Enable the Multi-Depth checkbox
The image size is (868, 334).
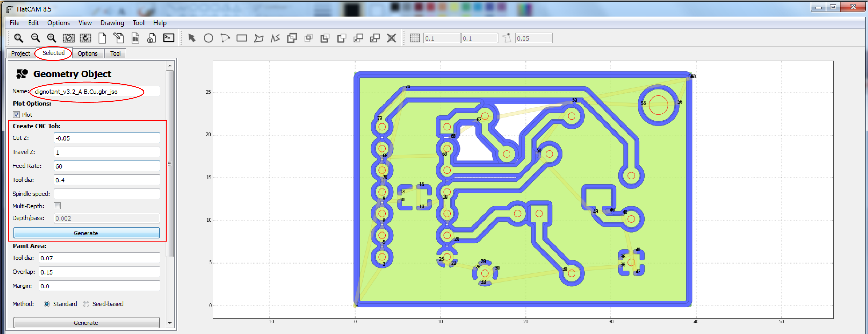click(x=58, y=206)
